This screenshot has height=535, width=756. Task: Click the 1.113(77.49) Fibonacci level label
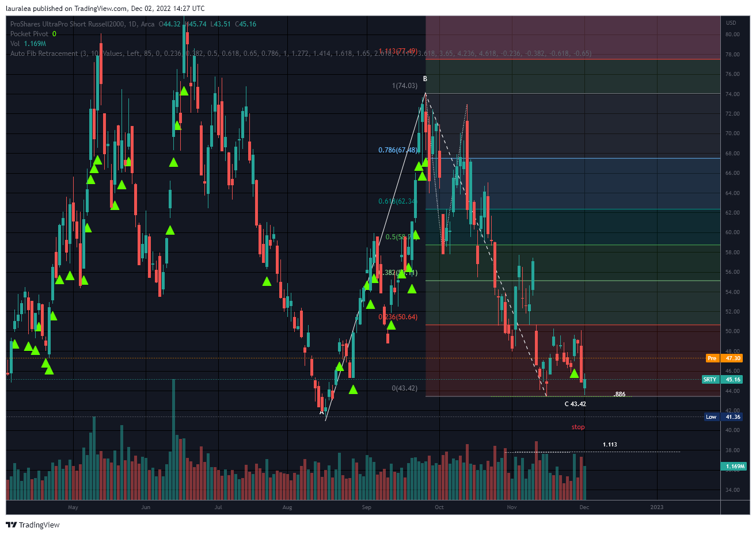(x=398, y=51)
